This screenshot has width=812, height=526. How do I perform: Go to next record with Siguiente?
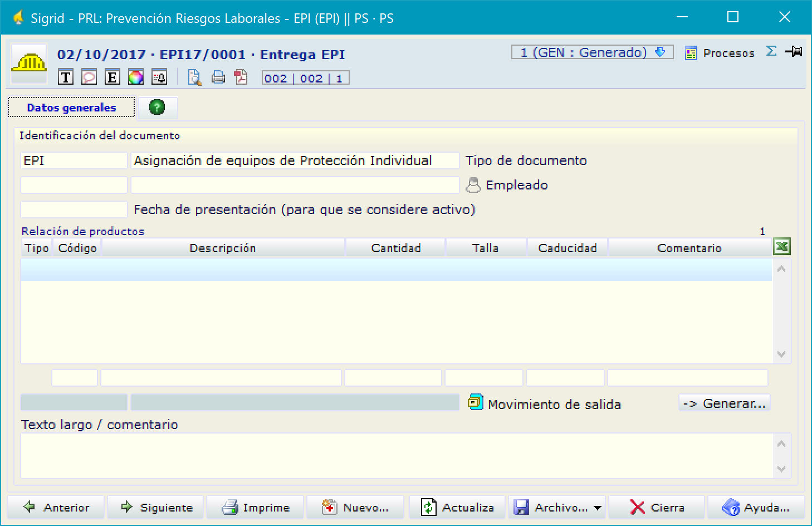click(x=156, y=508)
